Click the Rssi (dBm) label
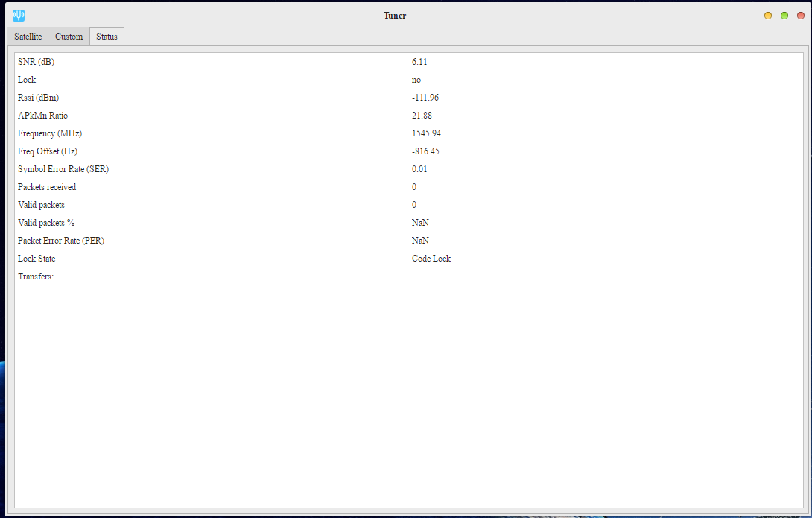 [x=38, y=98]
